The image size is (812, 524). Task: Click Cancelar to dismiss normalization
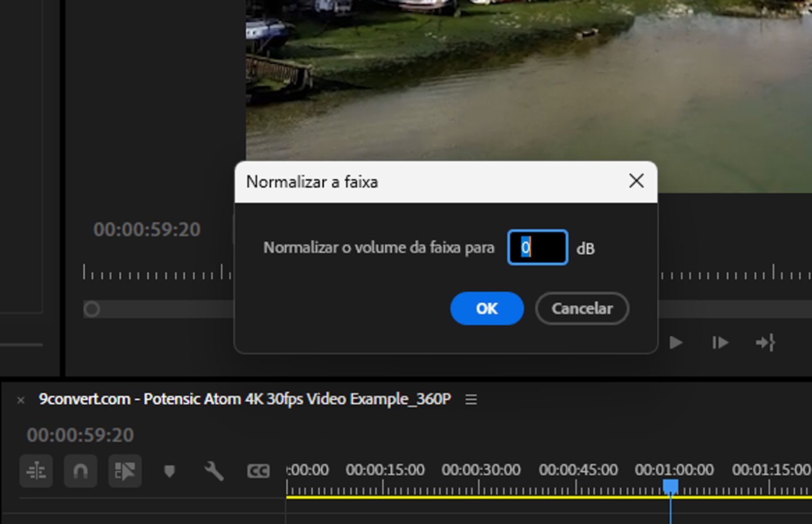pyautogui.click(x=582, y=308)
